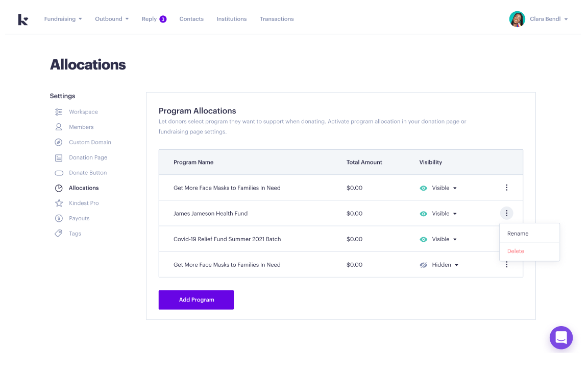Toggle the crossed-eye Hidden icon in last row
The height and width of the screenshot is (368, 588).
[x=423, y=265]
